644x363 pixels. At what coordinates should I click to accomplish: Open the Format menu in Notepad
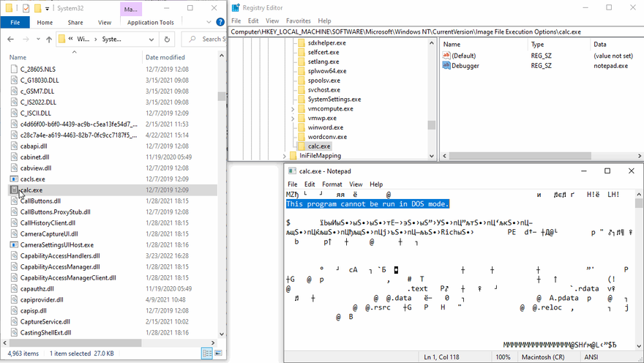(332, 184)
